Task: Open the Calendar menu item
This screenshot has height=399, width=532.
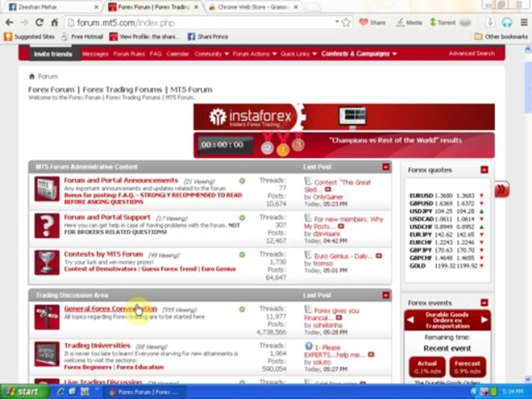Action: coord(177,54)
